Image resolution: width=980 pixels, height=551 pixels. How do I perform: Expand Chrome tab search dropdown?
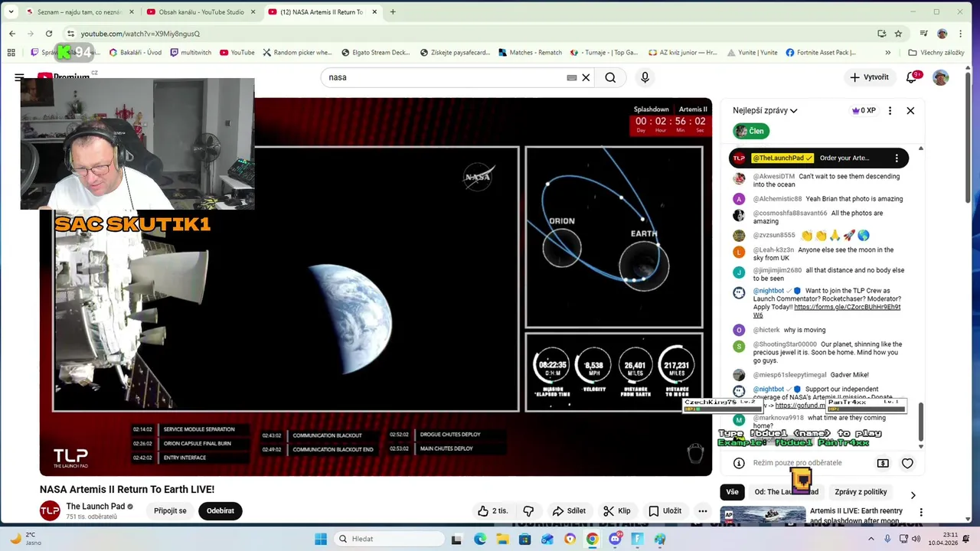pyautogui.click(x=11, y=11)
